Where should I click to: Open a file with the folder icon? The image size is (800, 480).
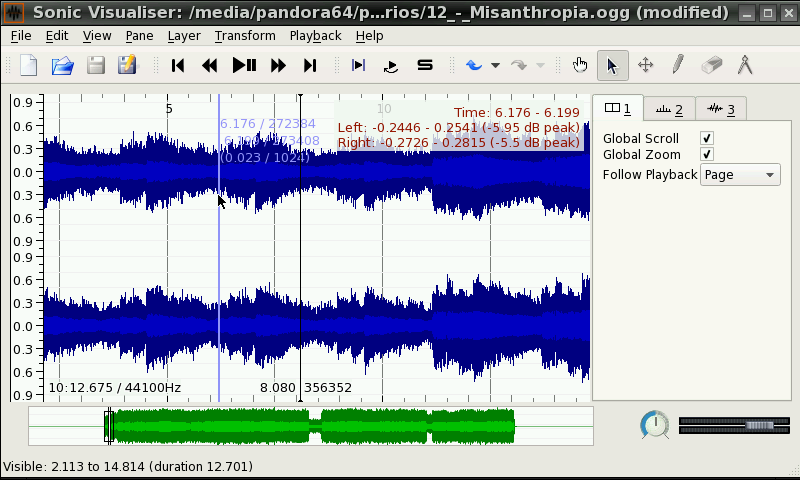tap(62, 66)
